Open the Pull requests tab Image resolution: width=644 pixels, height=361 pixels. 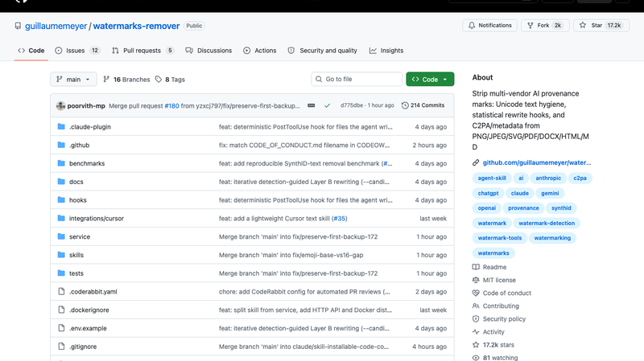pyautogui.click(x=143, y=51)
